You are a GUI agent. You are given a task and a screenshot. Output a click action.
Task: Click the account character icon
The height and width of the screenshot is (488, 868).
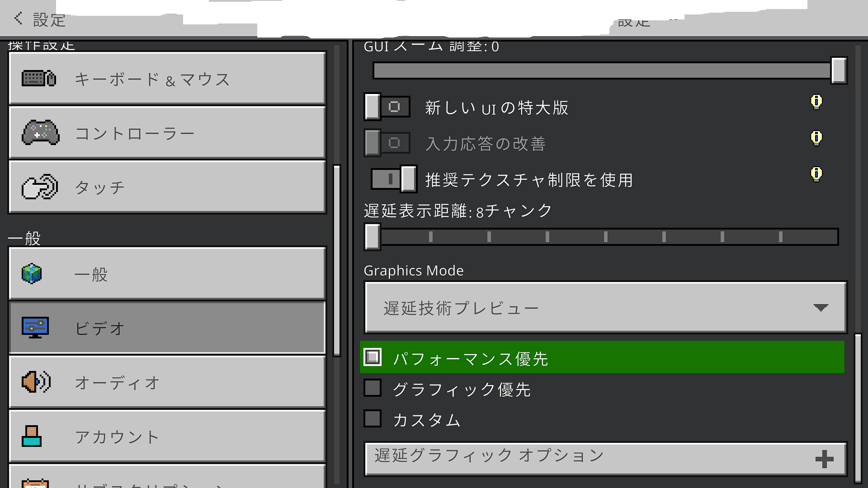tap(32, 436)
